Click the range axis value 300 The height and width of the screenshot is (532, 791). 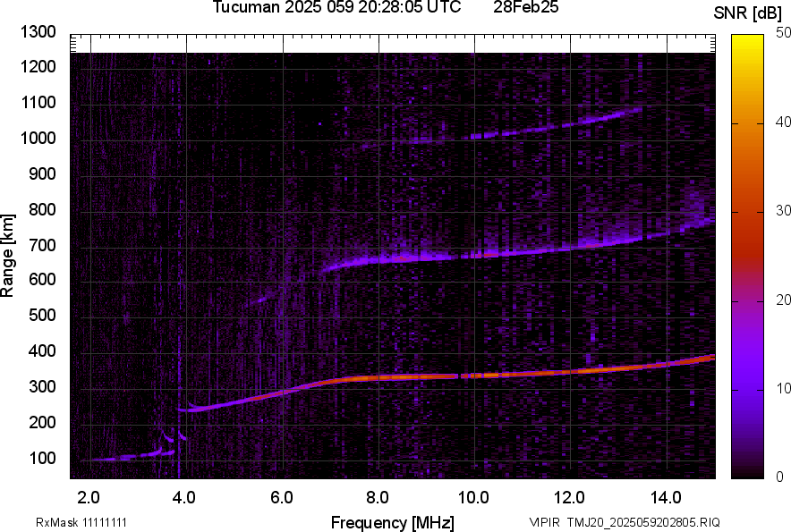coord(42,387)
